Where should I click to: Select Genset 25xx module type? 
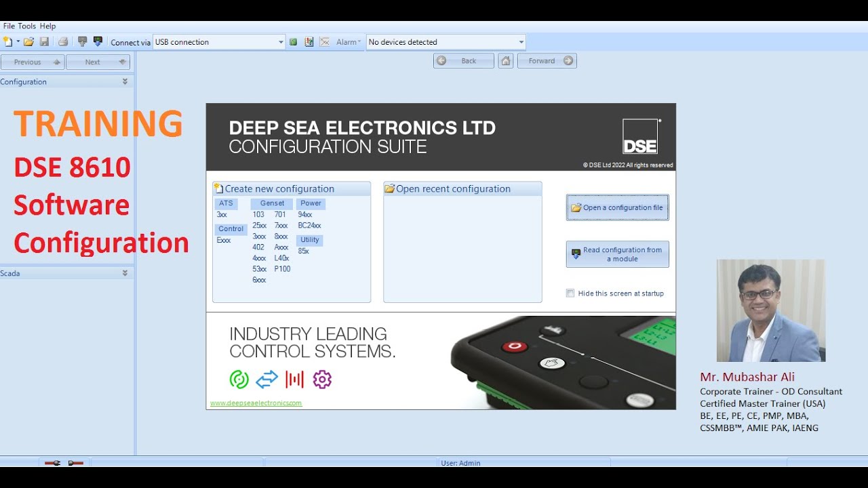coord(260,226)
